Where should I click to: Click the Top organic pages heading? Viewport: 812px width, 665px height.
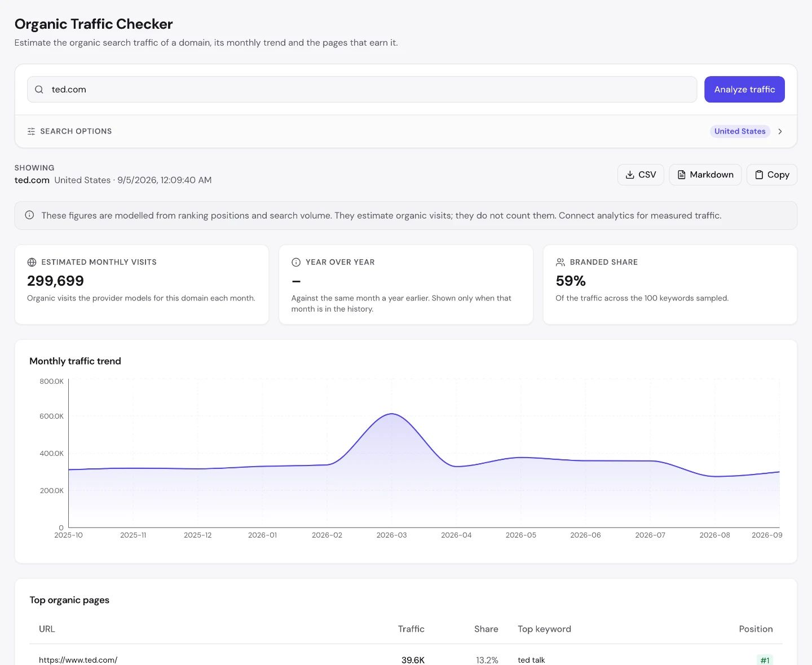(x=69, y=600)
